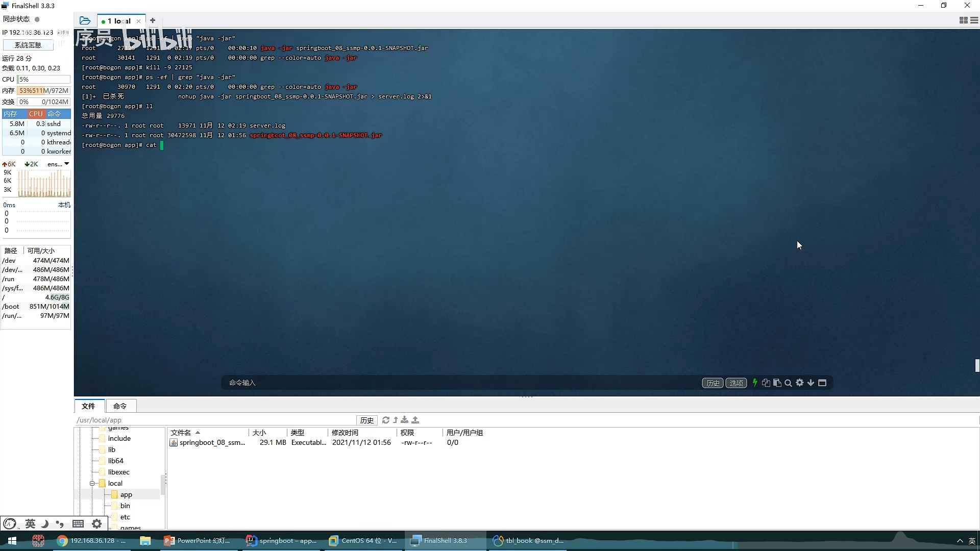Refresh the remote file list

(x=386, y=420)
